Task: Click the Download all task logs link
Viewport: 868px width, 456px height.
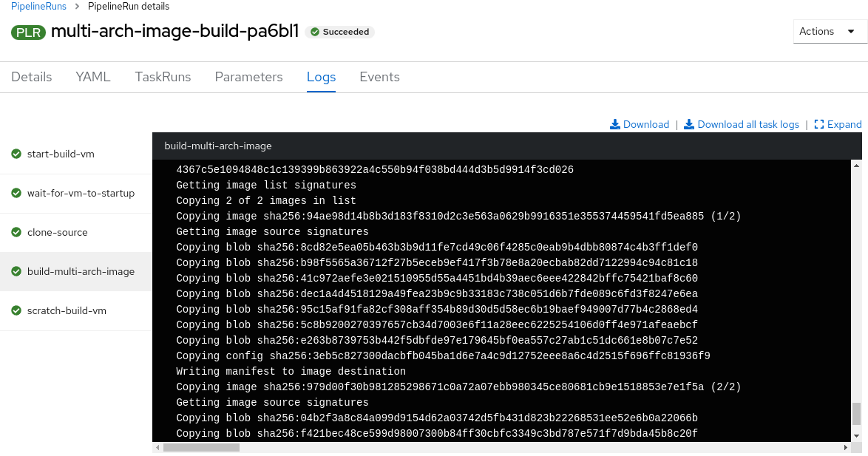Action: [748, 124]
